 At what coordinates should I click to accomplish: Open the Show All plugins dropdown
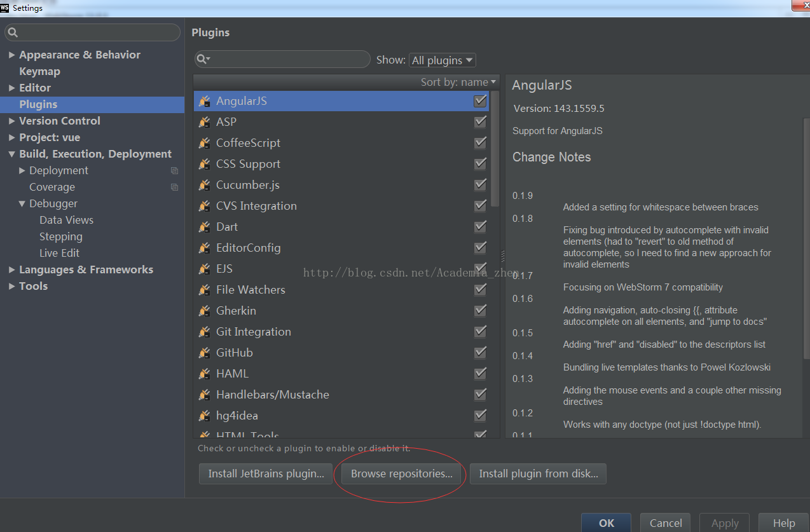[x=442, y=60]
